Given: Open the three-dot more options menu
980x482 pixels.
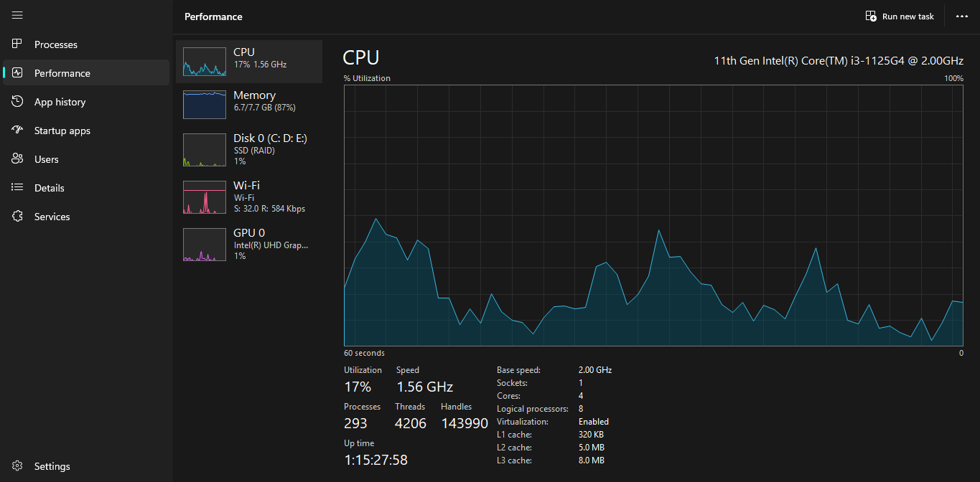Looking at the screenshot, I should click(x=962, y=16).
